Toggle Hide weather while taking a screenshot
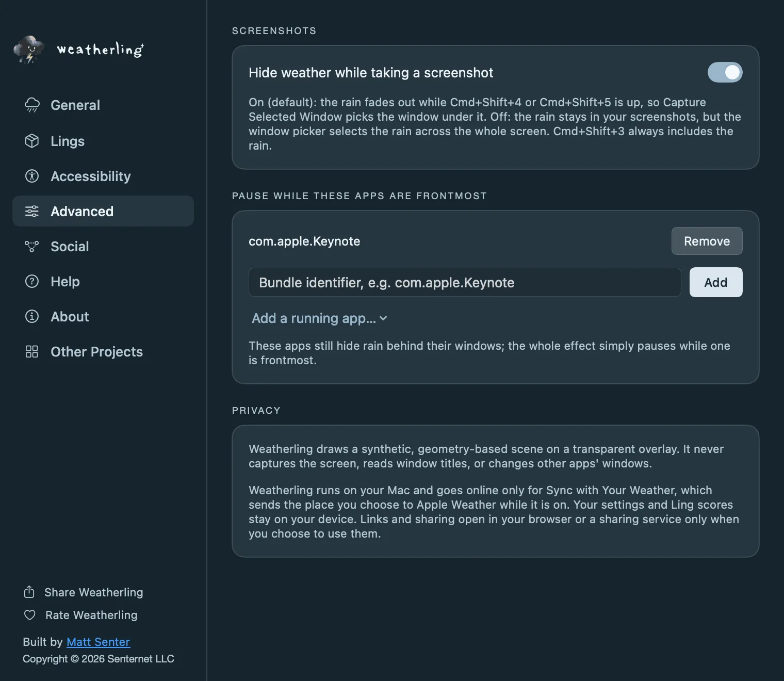Image resolution: width=784 pixels, height=681 pixels. [725, 72]
